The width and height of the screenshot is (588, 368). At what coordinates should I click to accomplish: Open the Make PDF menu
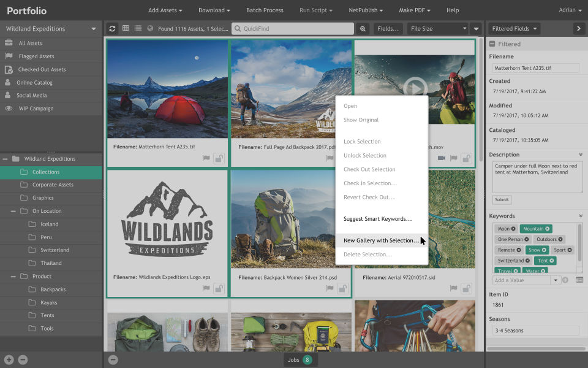(415, 10)
